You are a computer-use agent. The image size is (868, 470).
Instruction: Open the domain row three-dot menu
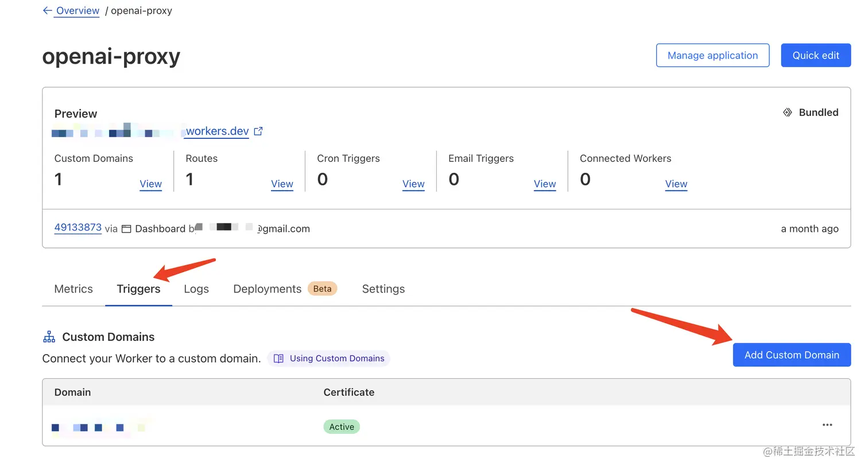click(827, 425)
